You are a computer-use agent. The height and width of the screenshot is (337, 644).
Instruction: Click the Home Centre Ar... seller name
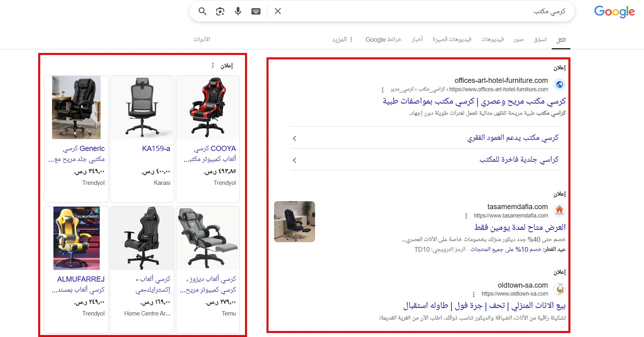(x=147, y=313)
